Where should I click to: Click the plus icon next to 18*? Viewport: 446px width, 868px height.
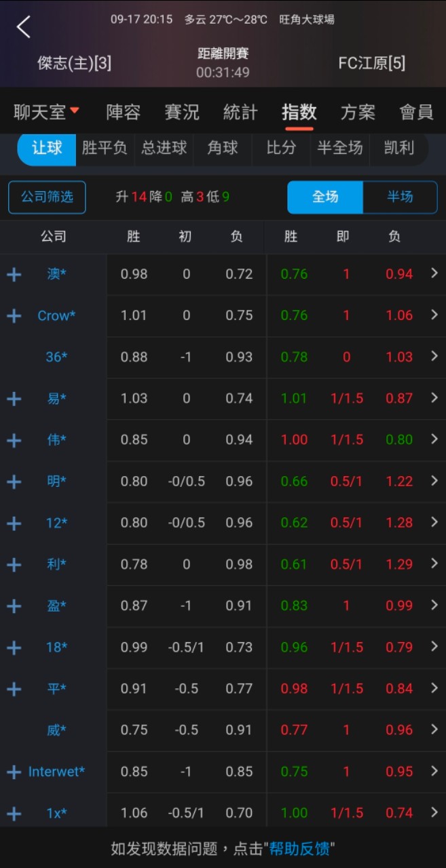(14, 648)
